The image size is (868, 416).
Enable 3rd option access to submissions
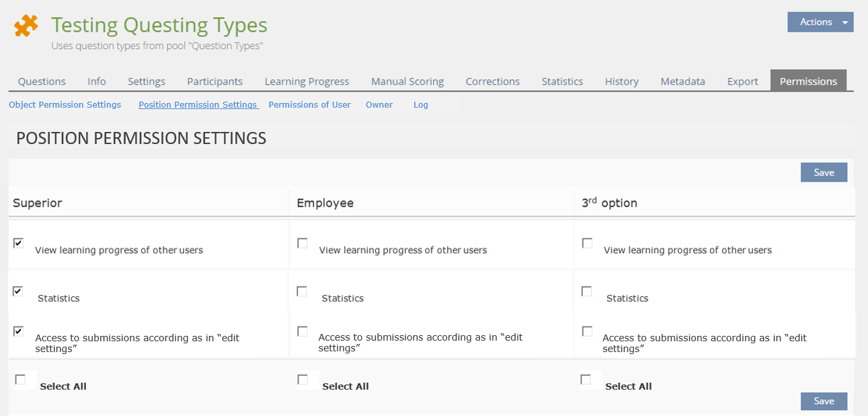pos(587,331)
